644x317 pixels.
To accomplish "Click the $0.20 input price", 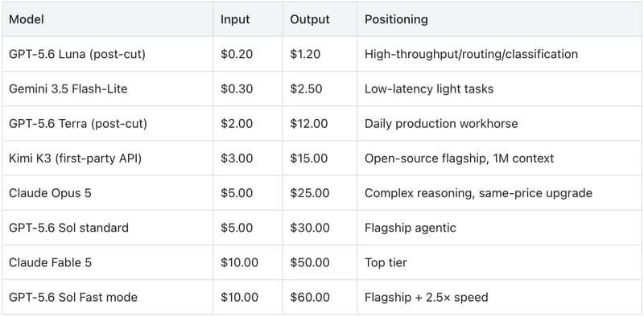I will coord(237,54).
